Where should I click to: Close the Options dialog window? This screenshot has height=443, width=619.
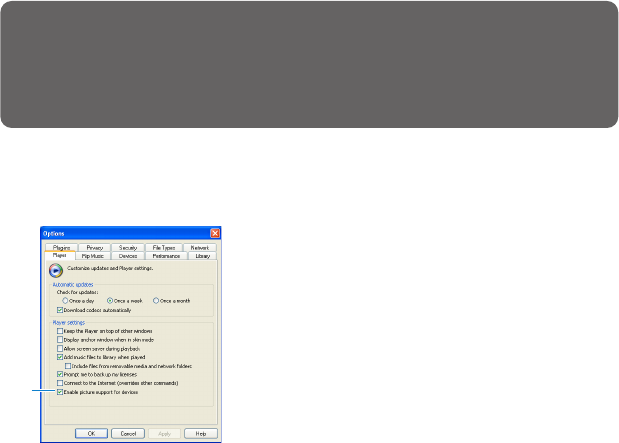pyautogui.click(x=215, y=232)
